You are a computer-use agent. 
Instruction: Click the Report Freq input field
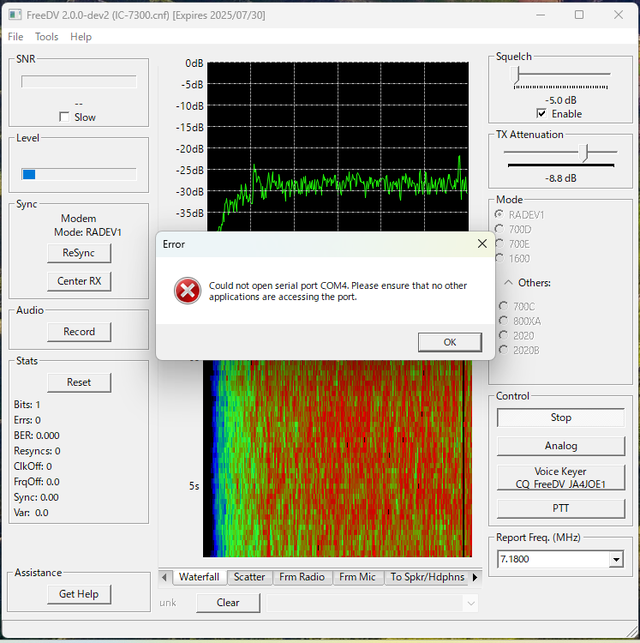[553, 559]
